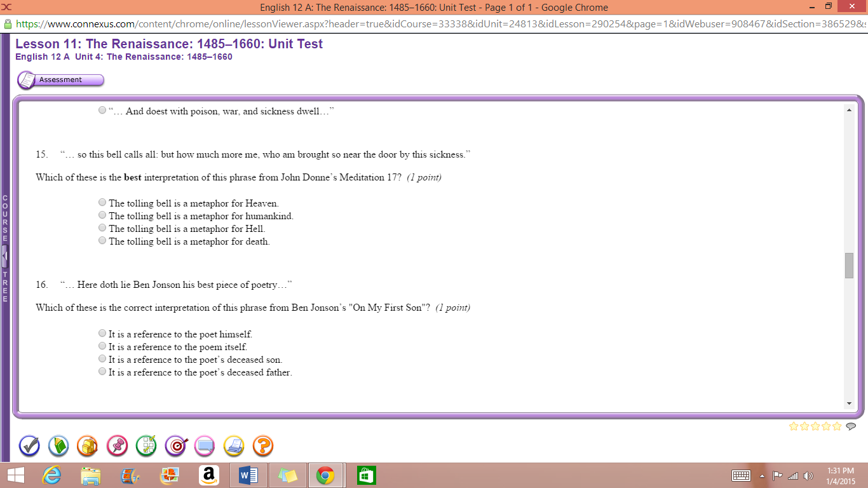
Task: Open the question mark help icon
Action: coord(262,446)
